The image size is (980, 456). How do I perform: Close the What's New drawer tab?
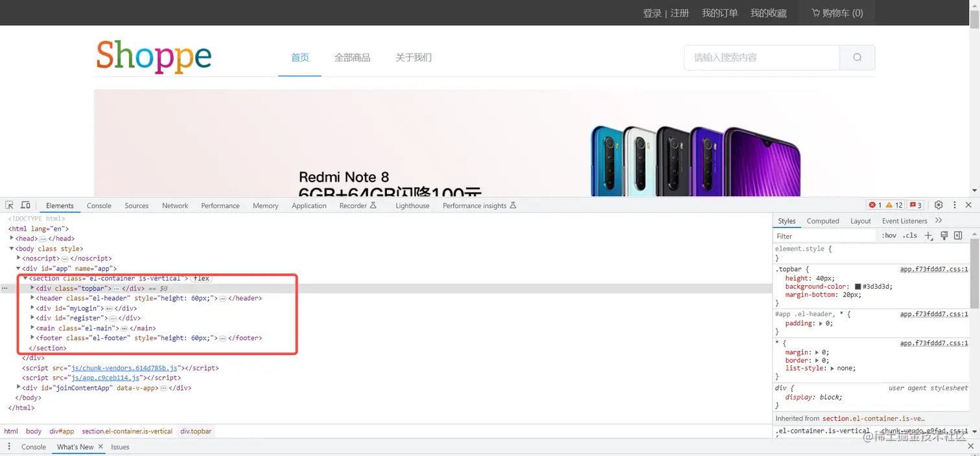coord(100,447)
